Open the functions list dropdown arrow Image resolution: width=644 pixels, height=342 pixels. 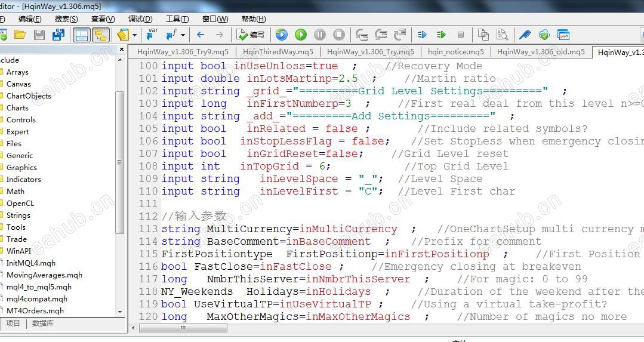click(183, 35)
